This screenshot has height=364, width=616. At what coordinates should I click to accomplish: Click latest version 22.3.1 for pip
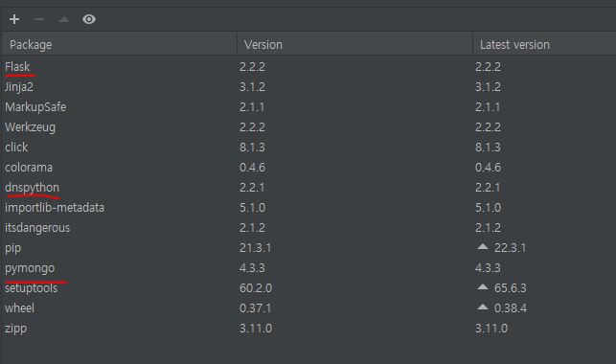pos(510,248)
